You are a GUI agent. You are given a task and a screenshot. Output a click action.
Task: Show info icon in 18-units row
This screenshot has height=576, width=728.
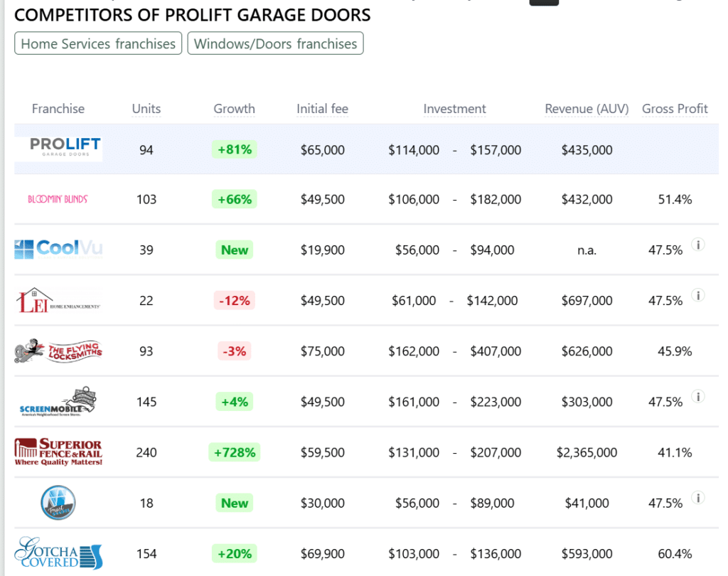tap(698, 498)
